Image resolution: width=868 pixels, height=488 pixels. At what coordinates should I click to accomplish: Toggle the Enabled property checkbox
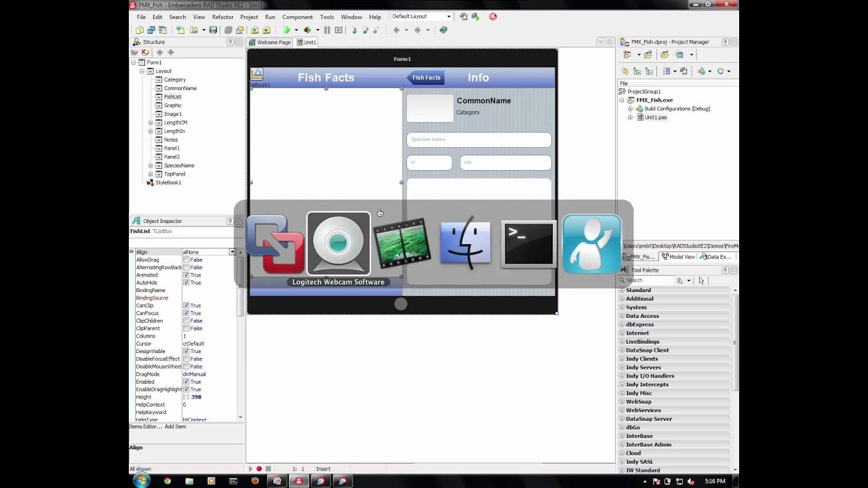pyautogui.click(x=186, y=382)
